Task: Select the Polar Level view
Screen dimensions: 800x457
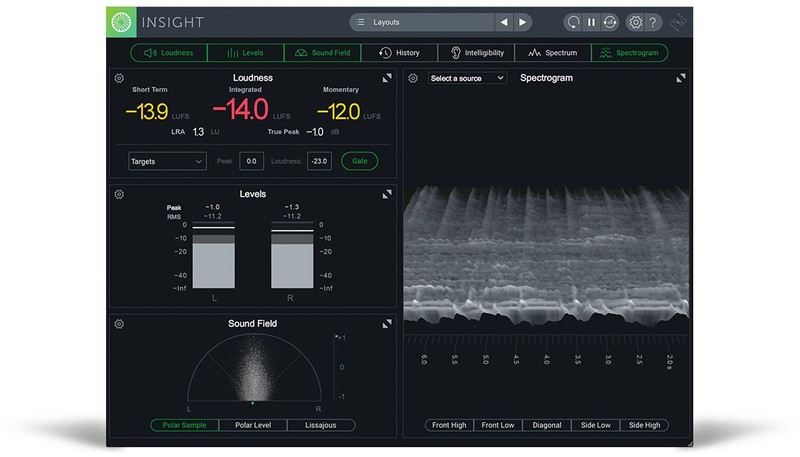Action: click(x=253, y=425)
